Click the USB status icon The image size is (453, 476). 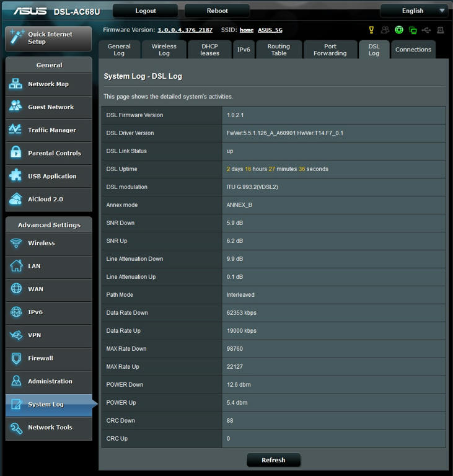pyautogui.click(x=426, y=30)
